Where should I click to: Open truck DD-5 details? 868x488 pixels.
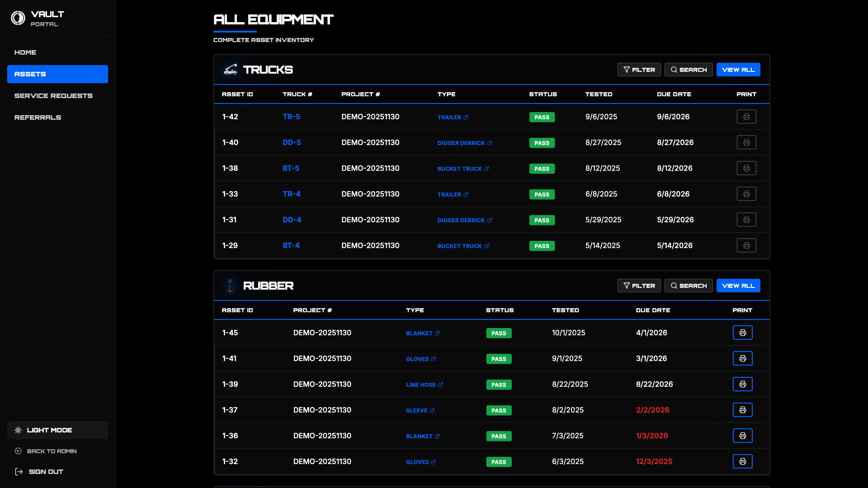tap(292, 142)
